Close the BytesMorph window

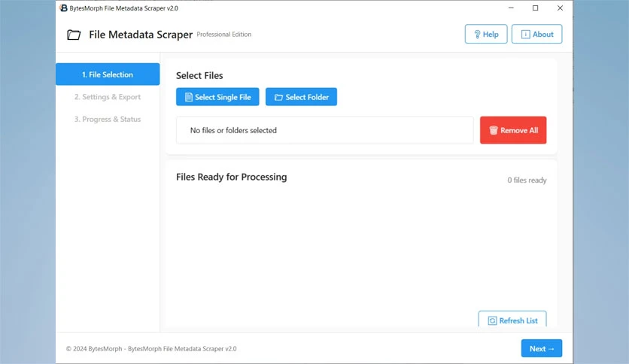click(560, 8)
